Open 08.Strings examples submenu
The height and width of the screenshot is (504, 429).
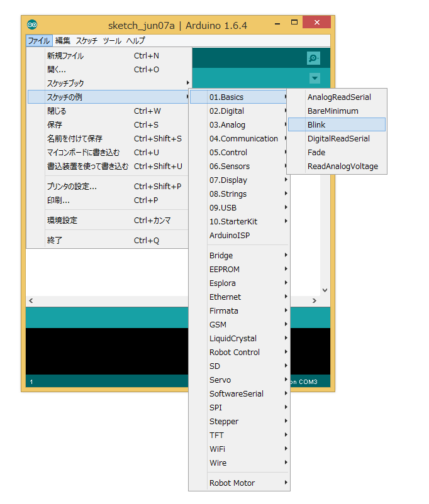click(x=240, y=194)
